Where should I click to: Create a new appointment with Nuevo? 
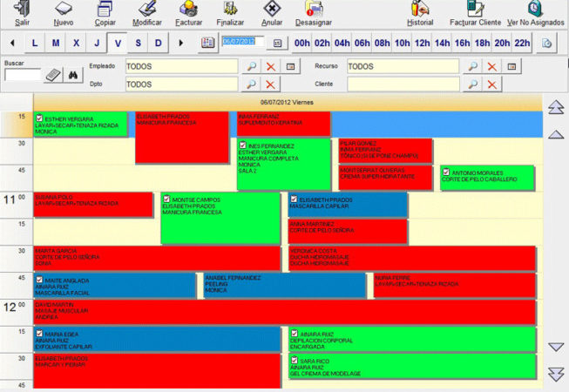tap(63, 9)
